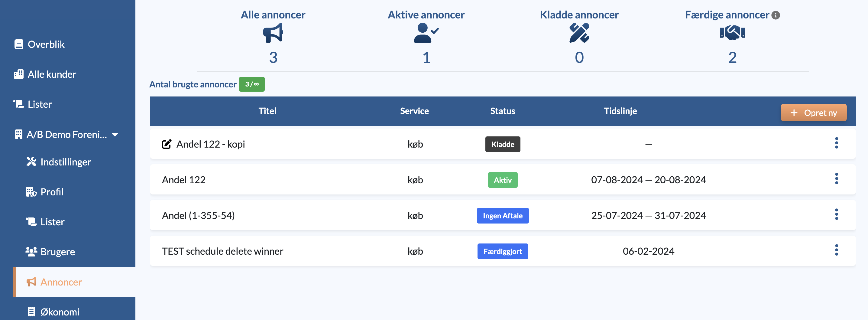
Task: Click the Opret ny button
Action: (813, 113)
